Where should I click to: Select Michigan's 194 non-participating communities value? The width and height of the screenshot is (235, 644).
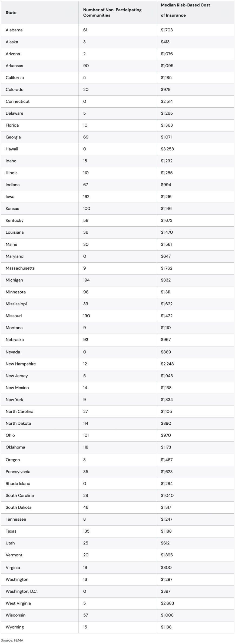point(86,280)
